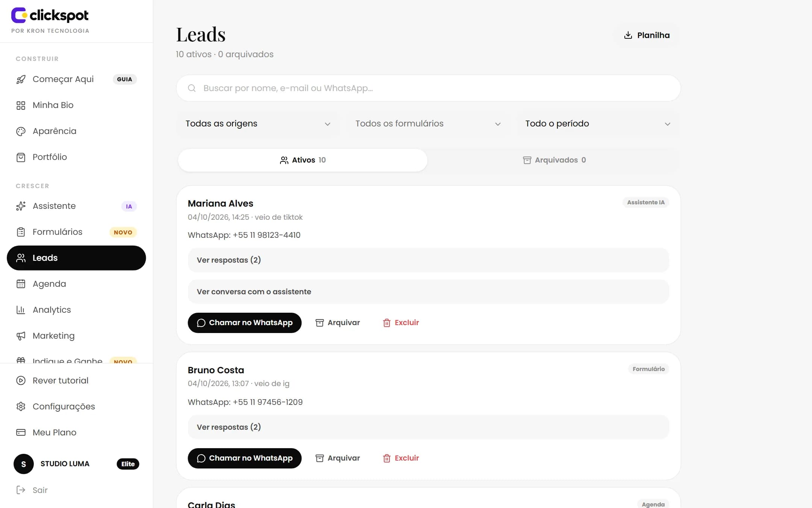Viewport: 812px width, 508px height.
Task: Expand Todos os formulários dropdown
Action: pyautogui.click(x=428, y=124)
